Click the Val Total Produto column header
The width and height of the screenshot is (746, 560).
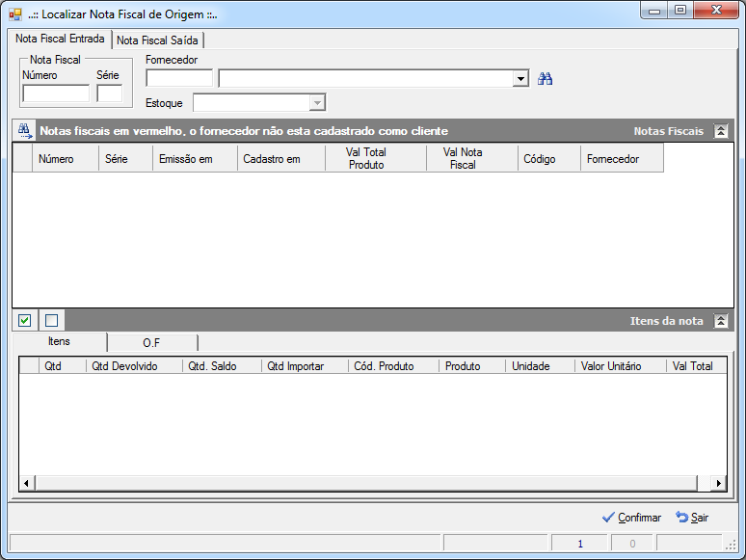coord(376,159)
